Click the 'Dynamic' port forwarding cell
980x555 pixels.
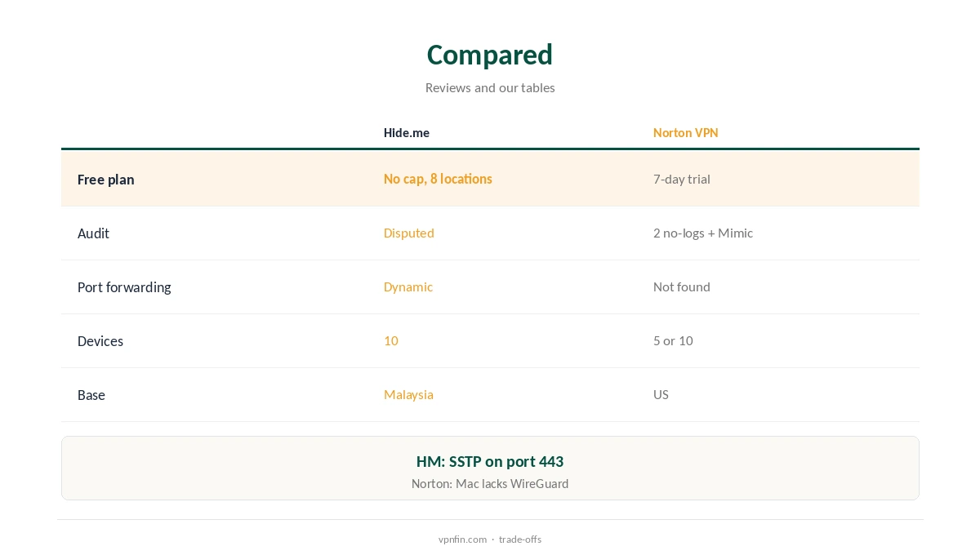point(408,286)
